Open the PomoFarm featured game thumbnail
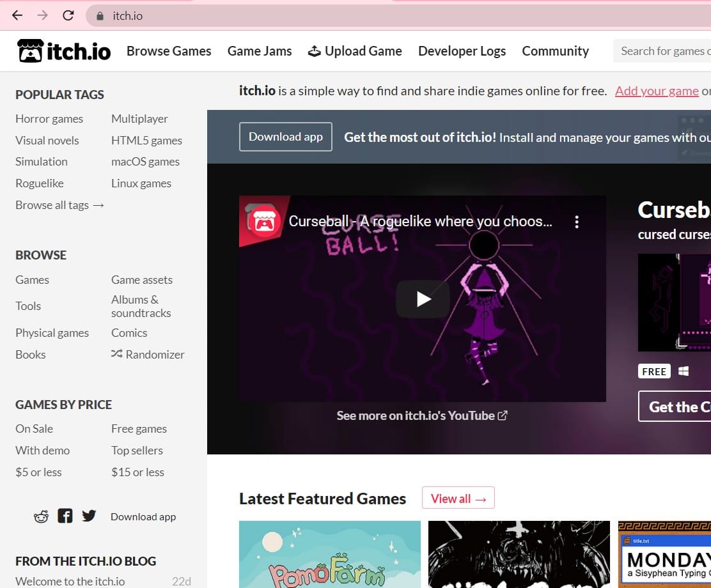This screenshot has height=588, width=711. tap(330, 555)
